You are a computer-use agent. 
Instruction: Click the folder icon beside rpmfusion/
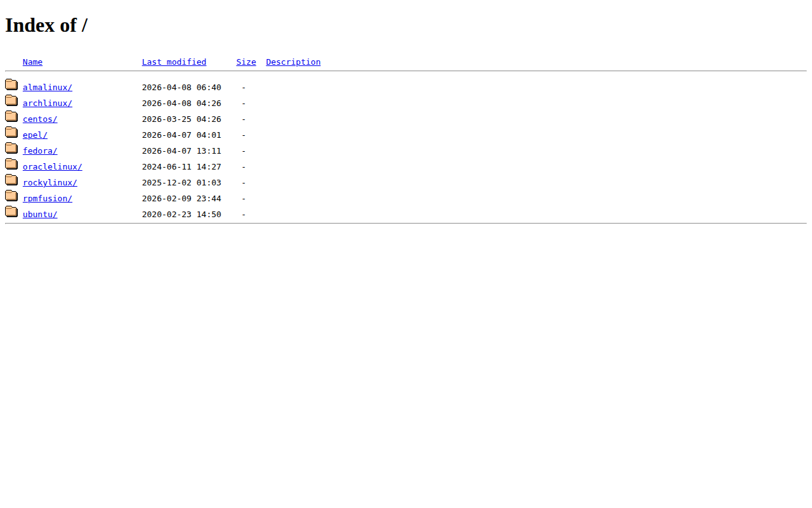[11, 196]
